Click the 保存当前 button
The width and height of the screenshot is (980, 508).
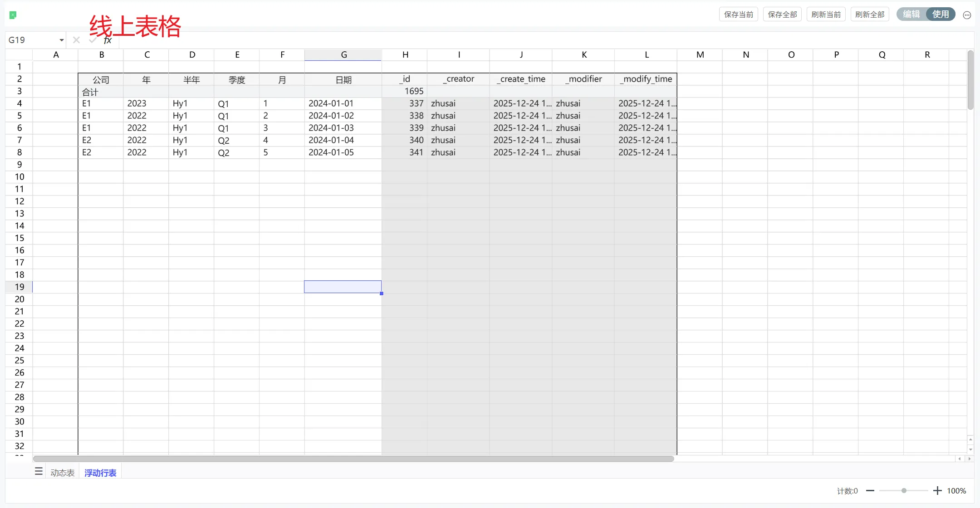(x=738, y=15)
